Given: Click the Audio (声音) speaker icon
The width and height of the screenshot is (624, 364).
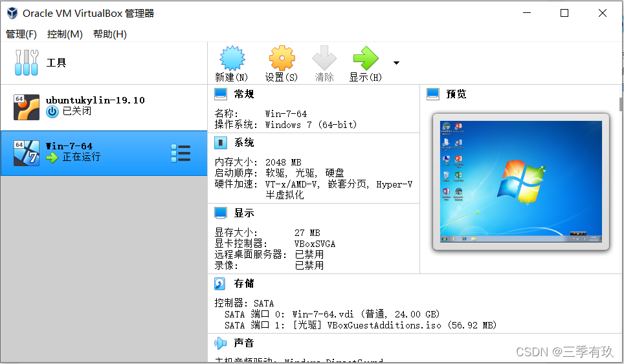Looking at the screenshot, I should coord(220,343).
